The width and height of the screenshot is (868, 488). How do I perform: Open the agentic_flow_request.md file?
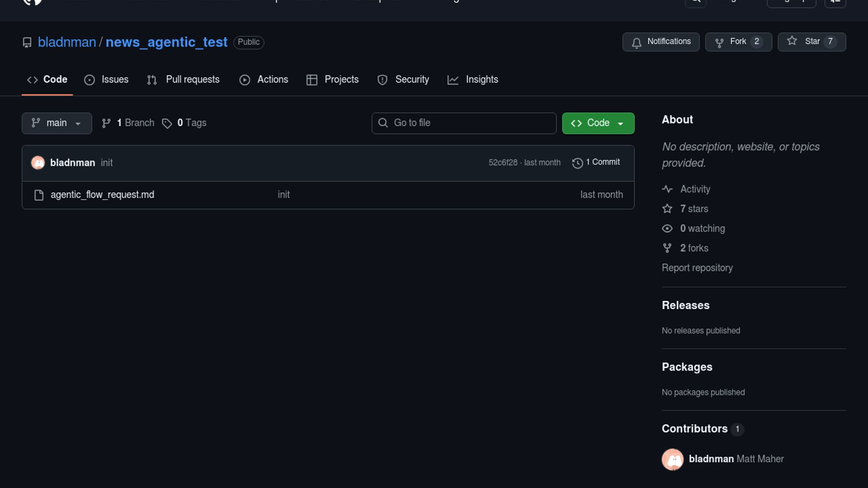click(x=102, y=195)
